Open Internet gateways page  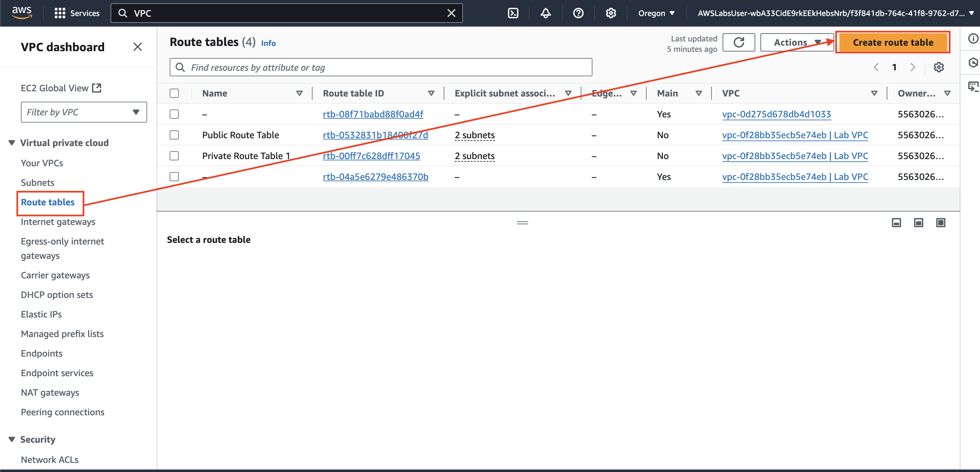pyautogui.click(x=58, y=222)
